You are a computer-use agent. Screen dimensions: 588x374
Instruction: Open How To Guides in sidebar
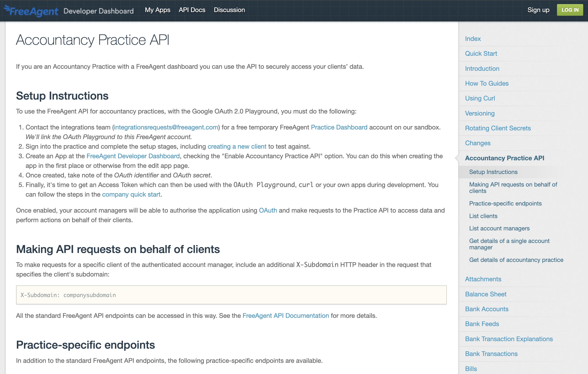[487, 83]
